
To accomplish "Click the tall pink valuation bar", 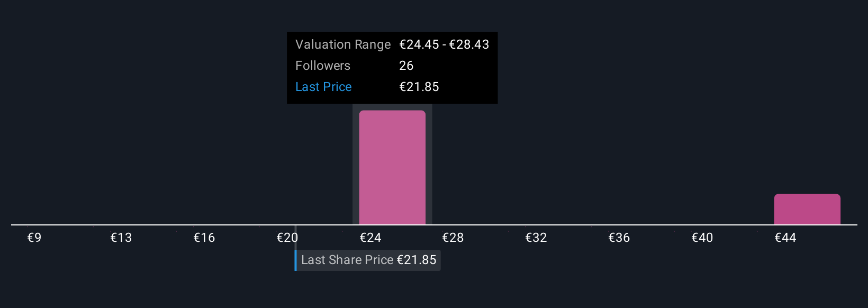I will [392, 167].
